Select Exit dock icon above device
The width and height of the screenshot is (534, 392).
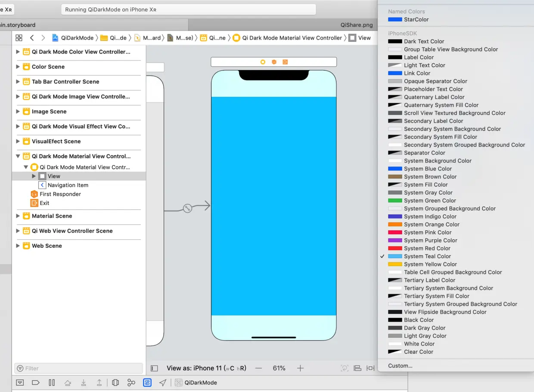(285, 62)
